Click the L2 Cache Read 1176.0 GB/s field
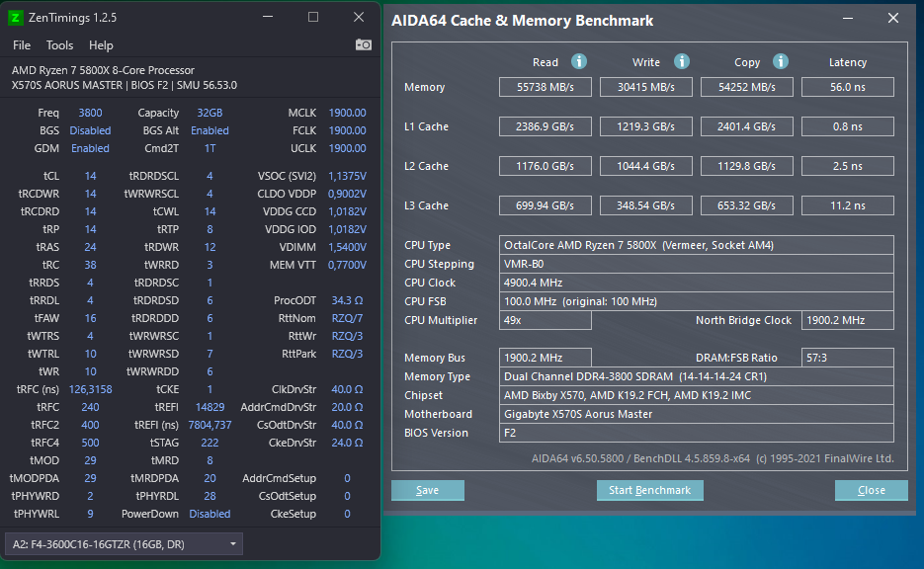 pos(546,166)
